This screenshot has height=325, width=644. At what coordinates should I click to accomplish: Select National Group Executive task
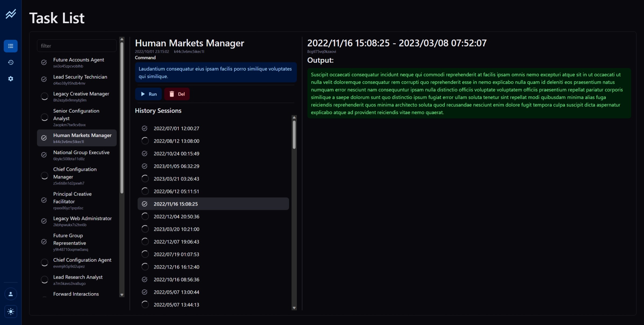coord(81,155)
